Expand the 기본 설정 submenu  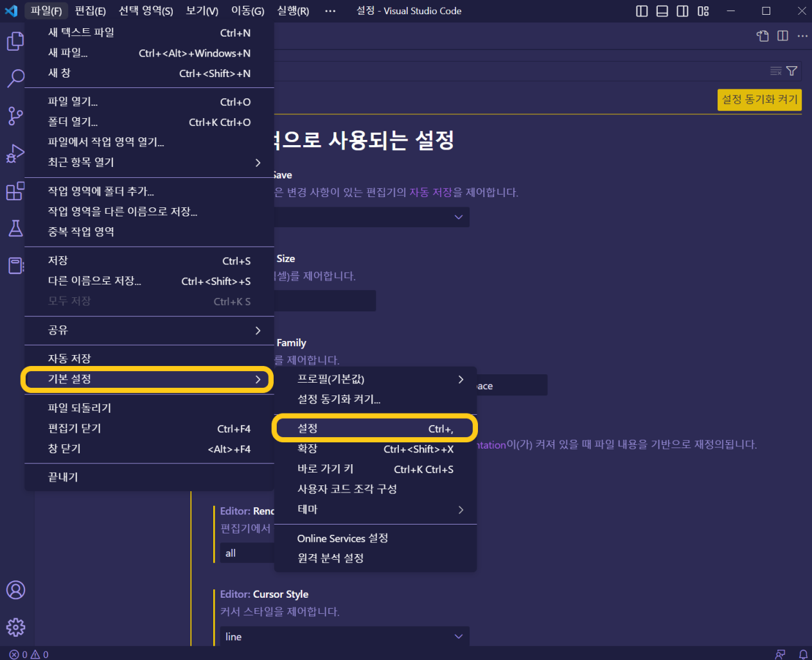point(149,379)
